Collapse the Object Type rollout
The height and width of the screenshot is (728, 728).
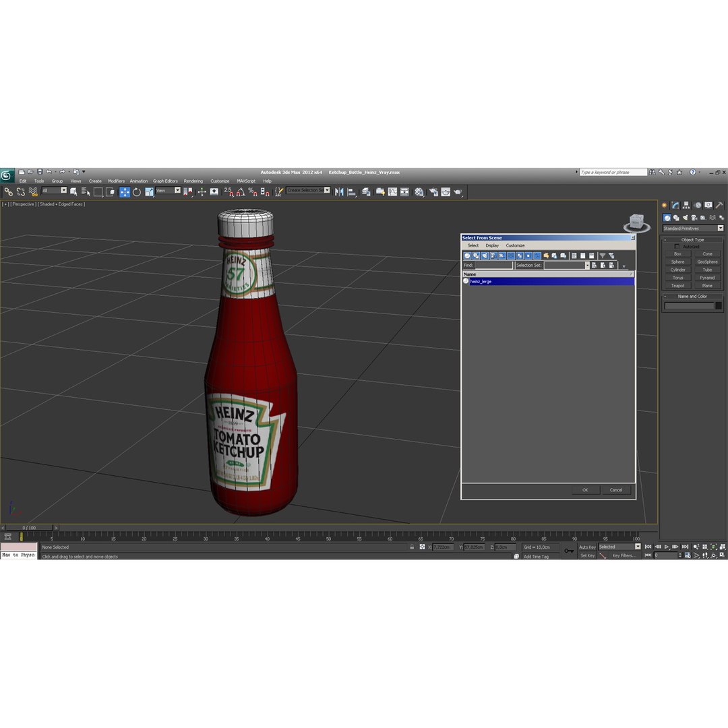click(692, 239)
